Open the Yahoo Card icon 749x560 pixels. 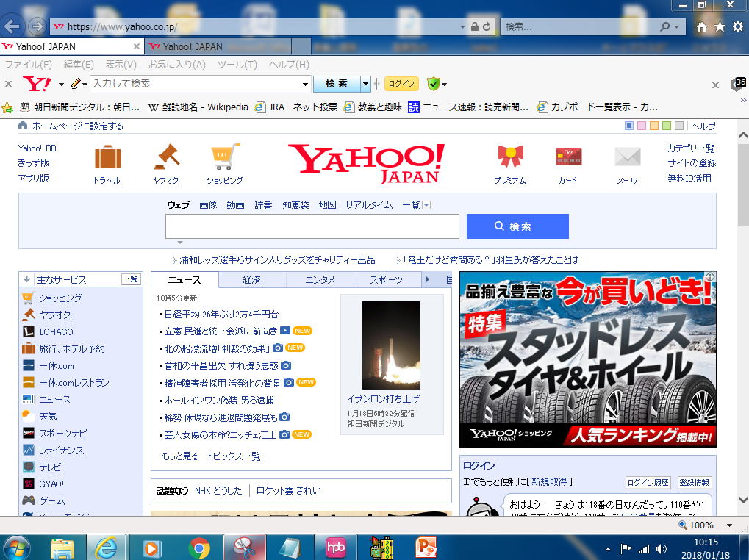(568, 157)
